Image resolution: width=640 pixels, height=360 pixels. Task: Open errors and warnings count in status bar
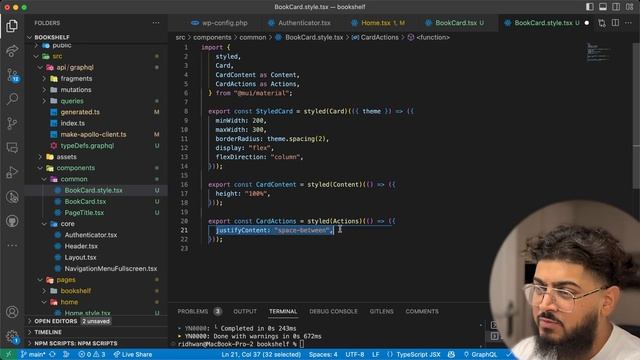pyautogui.click(x=92, y=354)
